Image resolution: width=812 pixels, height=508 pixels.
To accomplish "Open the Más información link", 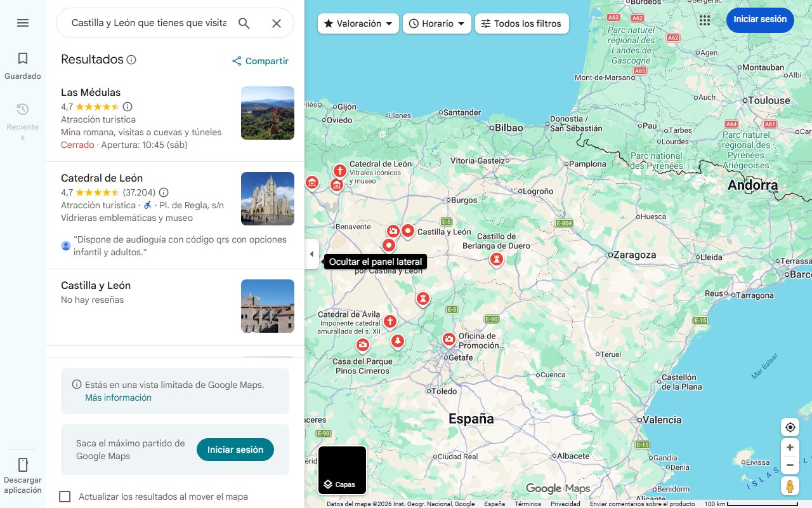I will 118,398.
